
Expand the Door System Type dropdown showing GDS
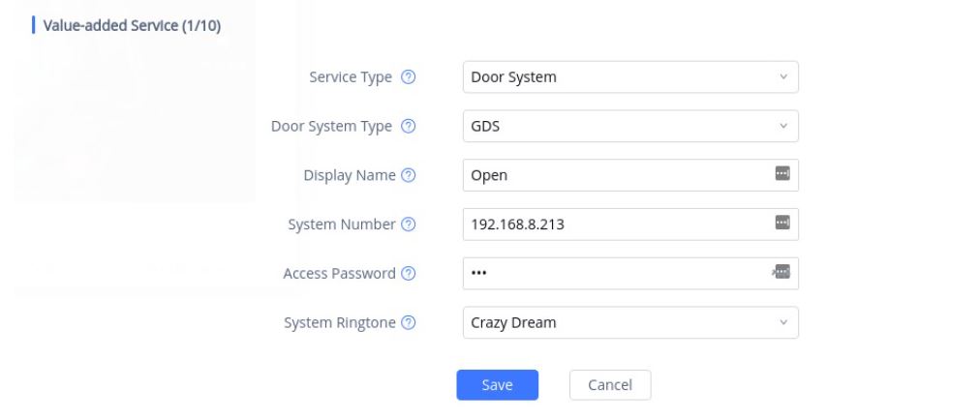pyautogui.click(x=629, y=127)
